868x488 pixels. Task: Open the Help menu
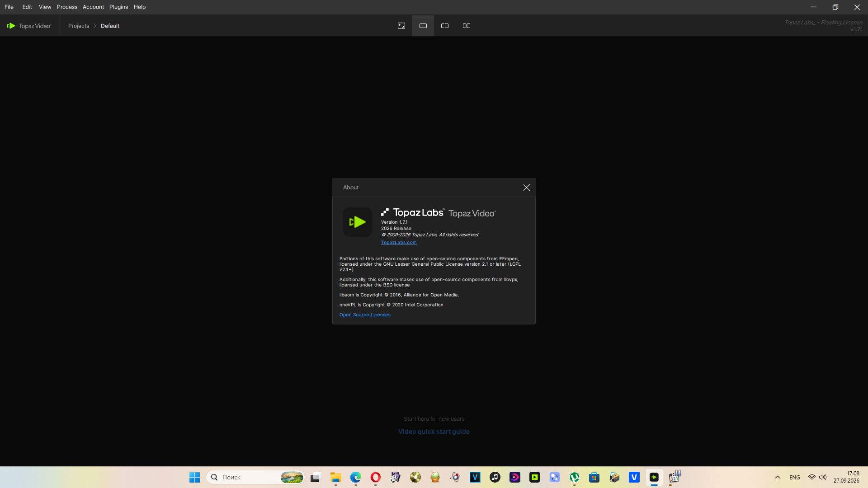(x=140, y=7)
